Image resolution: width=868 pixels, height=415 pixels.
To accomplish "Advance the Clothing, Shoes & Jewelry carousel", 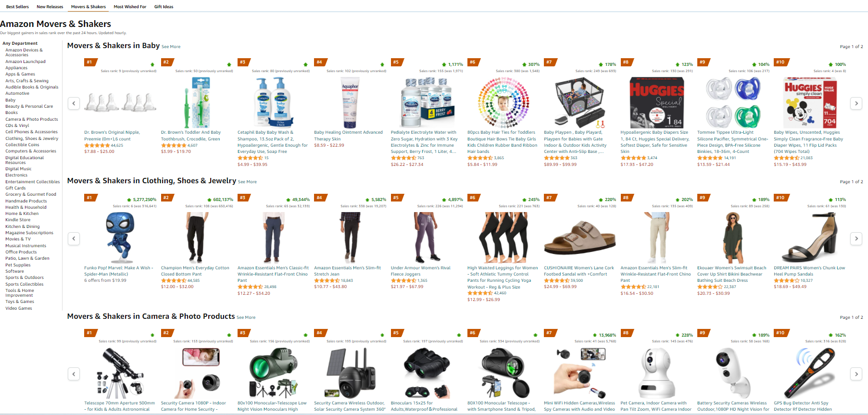I will coord(856,239).
